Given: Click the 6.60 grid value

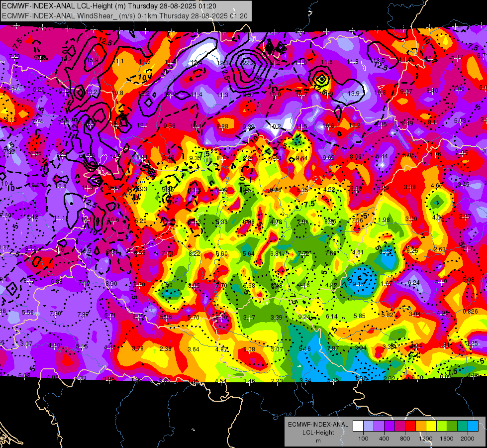Looking at the screenshot, I should click(222, 254).
